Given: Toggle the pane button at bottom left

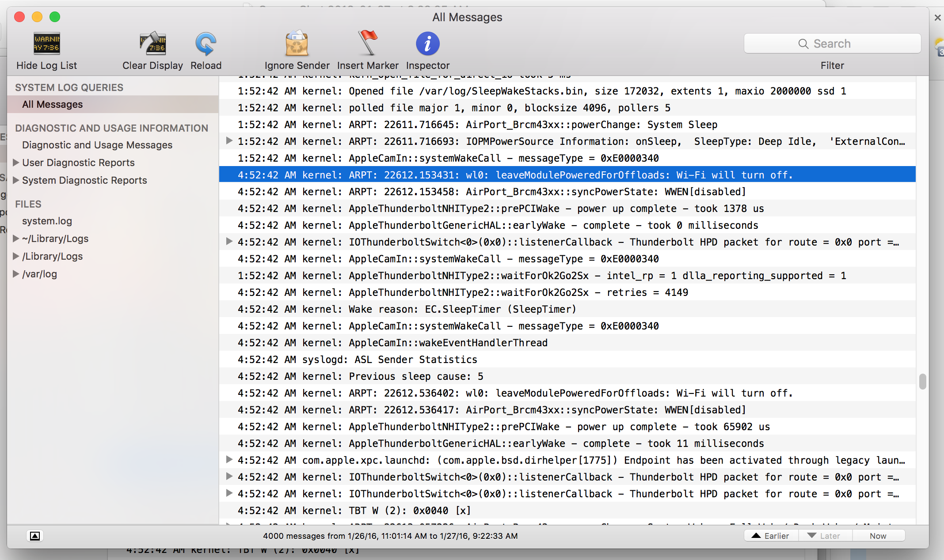Looking at the screenshot, I should pyautogui.click(x=35, y=536).
